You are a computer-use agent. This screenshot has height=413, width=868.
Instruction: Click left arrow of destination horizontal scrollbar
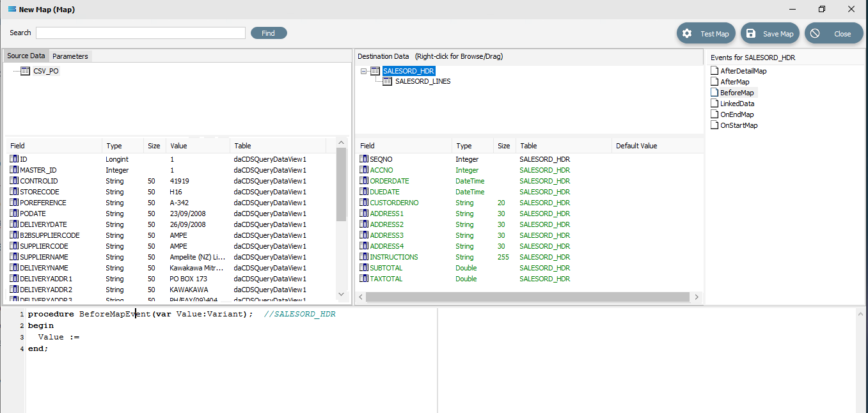[361, 297]
